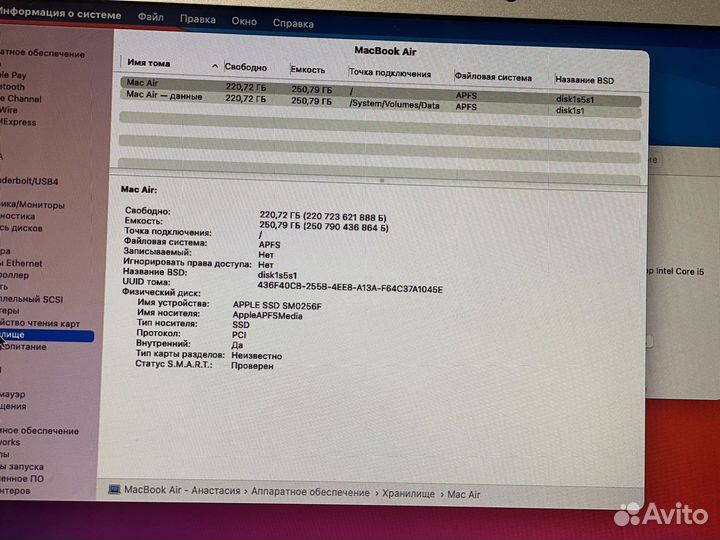Viewport: 720px width, 540px height.
Task: Click MacBook Air - Анастасия in path bar
Action: (x=182, y=490)
